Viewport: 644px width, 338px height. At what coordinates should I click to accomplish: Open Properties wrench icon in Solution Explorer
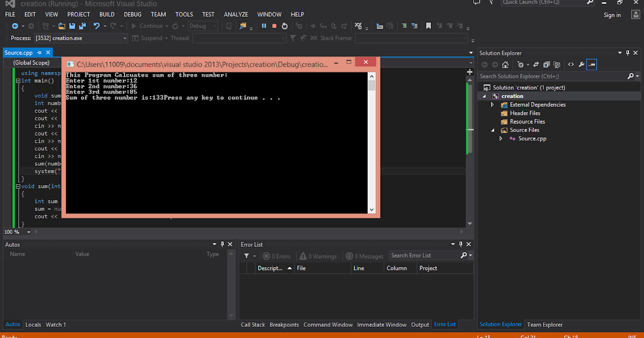click(x=581, y=64)
